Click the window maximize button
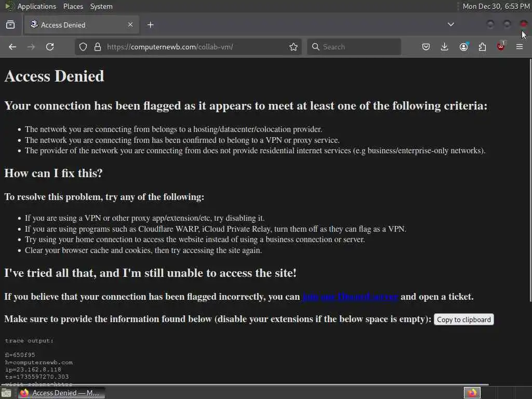 tap(507, 24)
